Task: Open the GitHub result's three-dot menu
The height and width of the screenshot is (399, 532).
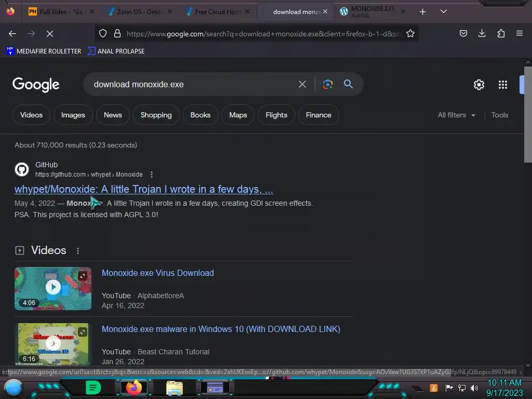Action: pyautogui.click(x=152, y=175)
